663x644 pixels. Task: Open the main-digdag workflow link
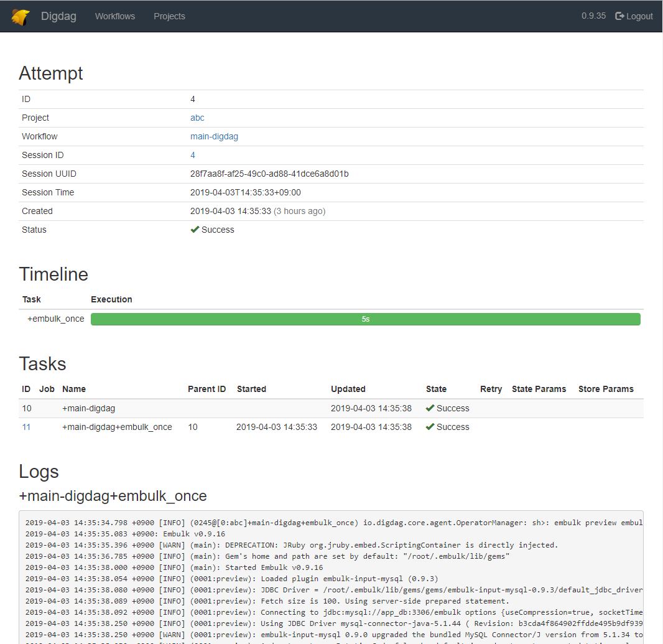[214, 136]
